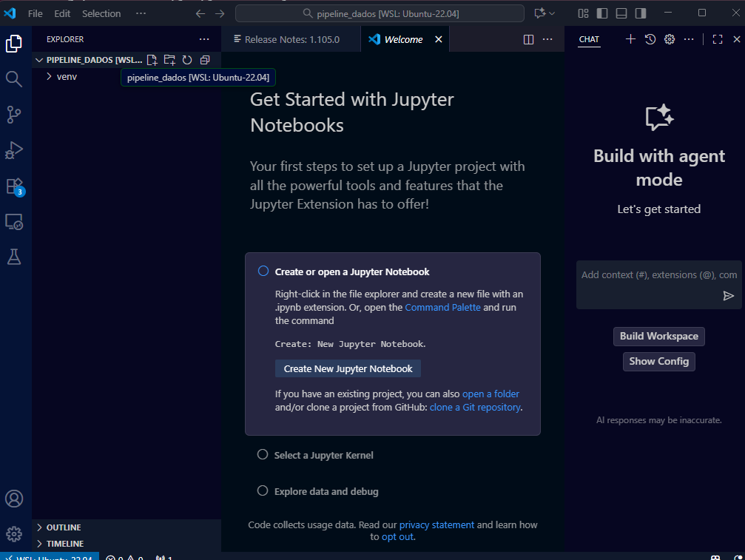Click Create New Jupyter Notebook button

348,368
